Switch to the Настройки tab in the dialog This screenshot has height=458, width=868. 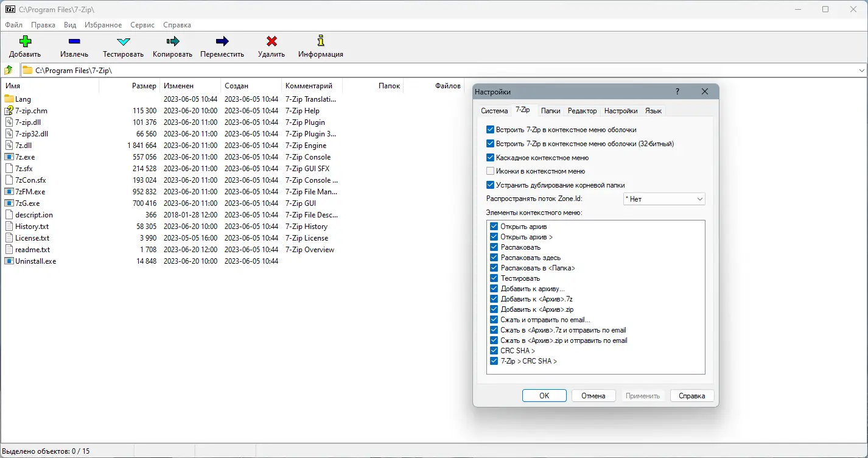pyautogui.click(x=621, y=111)
